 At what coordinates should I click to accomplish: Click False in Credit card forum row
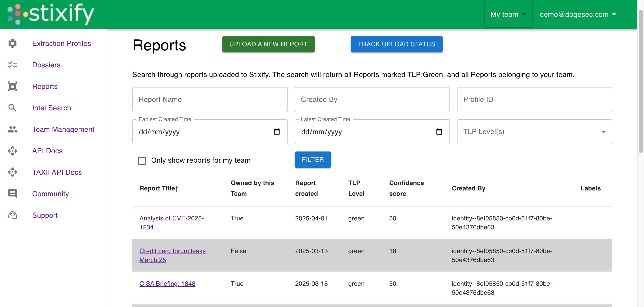238,251
